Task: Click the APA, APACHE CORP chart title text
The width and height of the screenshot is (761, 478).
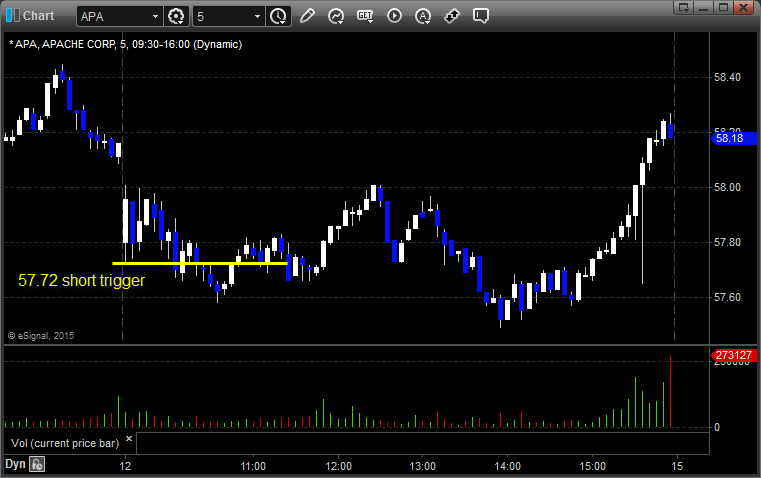Action: [126, 44]
